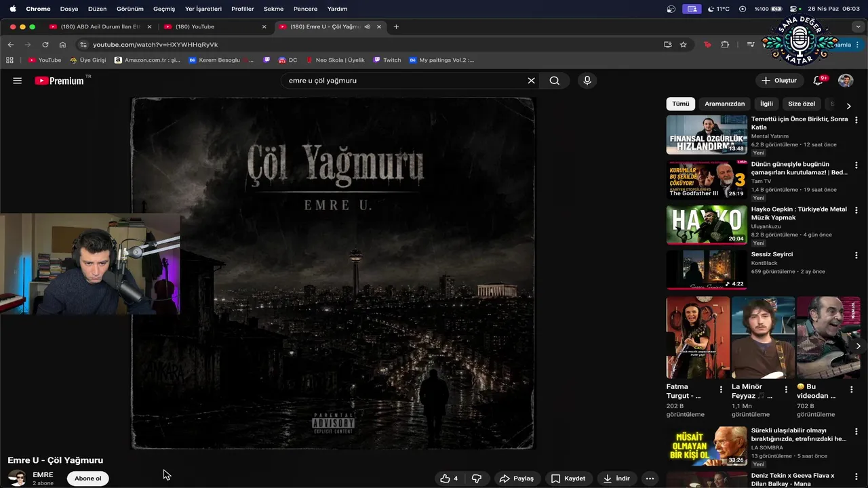
Task: Open EMRE channel name link
Action: click(43, 475)
